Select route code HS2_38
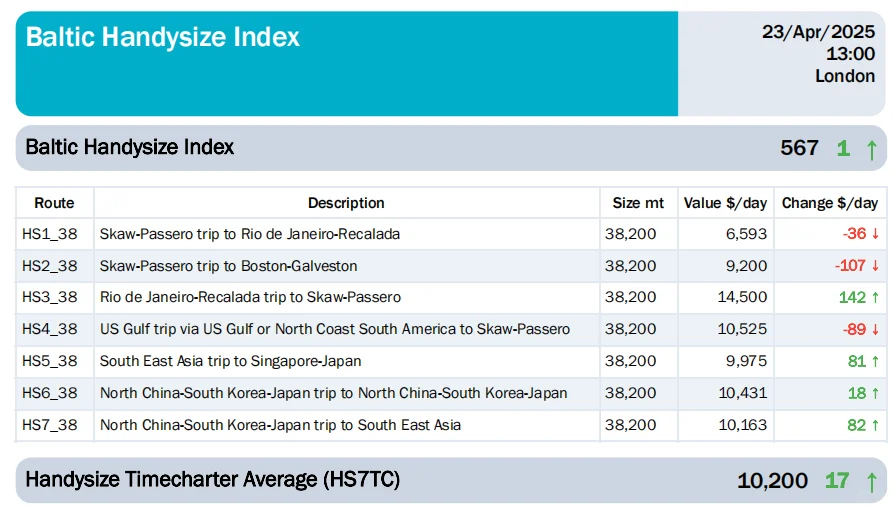 tap(50, 266)
